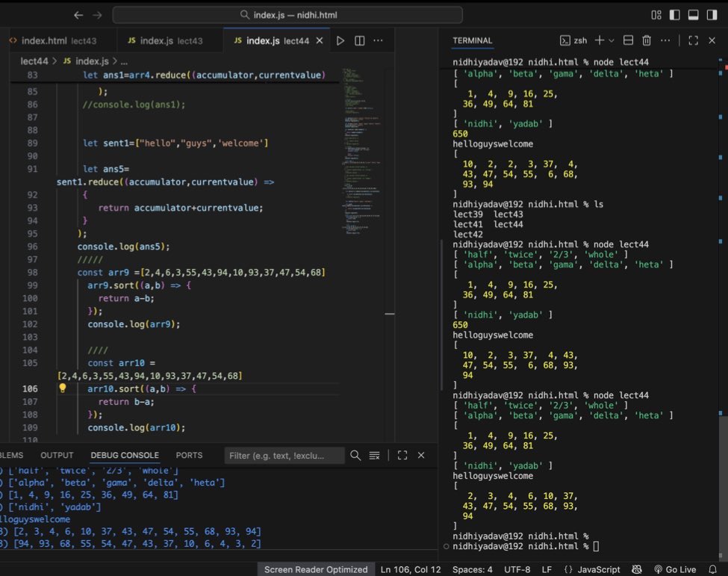The width and height of the screenshot is (728, 576).
Task: Click the search icon beside filter
Action: [x=355, y=456]
